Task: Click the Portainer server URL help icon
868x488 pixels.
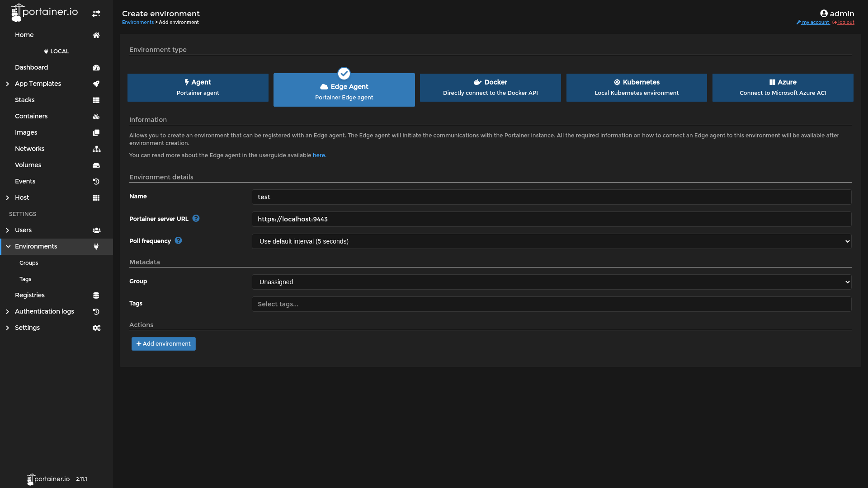Action: coord(196,218)
